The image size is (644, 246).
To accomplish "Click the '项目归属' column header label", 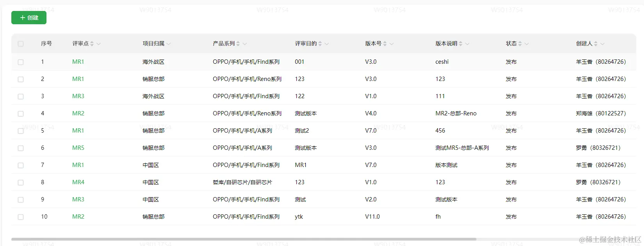I will click(153, 44).
